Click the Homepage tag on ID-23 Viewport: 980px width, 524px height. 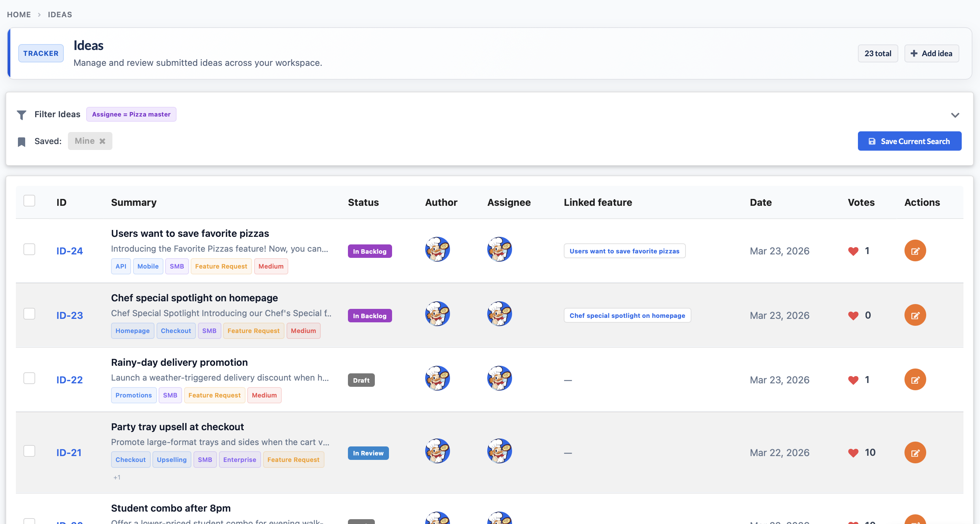[x=132, y=331]
